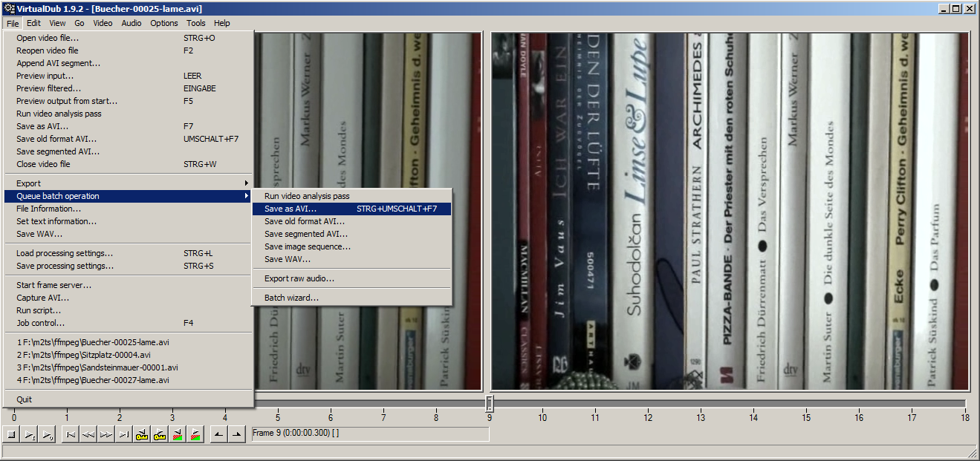Image resolution: width=980 pixels, height=461 pixels.
Task: Open Job control from File menu
Action: coord(129,323)
